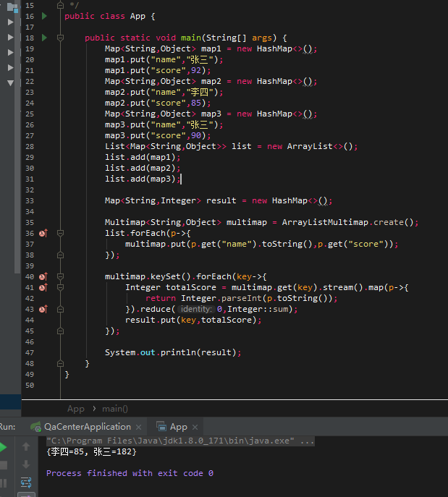Click the run gutter icon beside the main method
Image resolution: width=448 pixels, height=497 pixels.
point(44,38)
